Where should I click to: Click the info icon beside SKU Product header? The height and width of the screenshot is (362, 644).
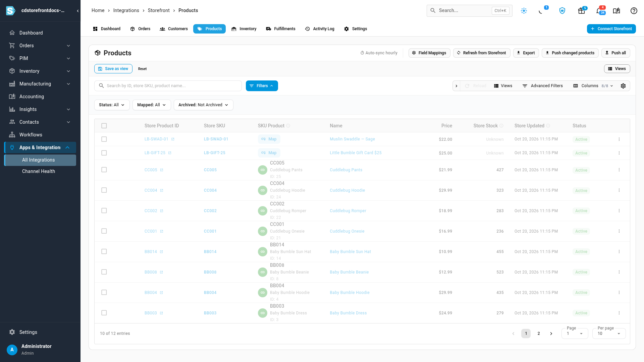(x=288, y=126)
